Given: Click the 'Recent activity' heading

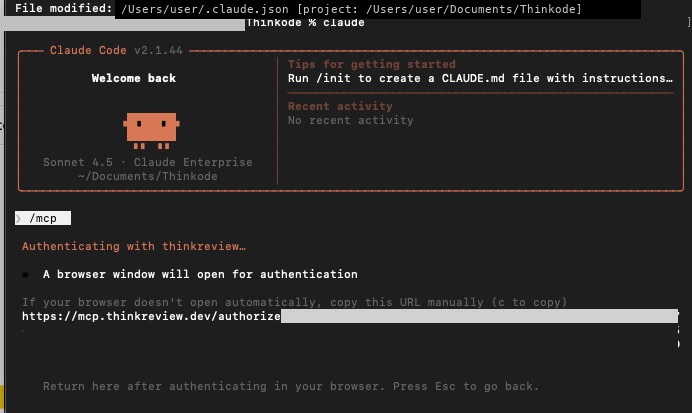Looking at the screenshot, I should pyautogui.click(x=340, y=106).
